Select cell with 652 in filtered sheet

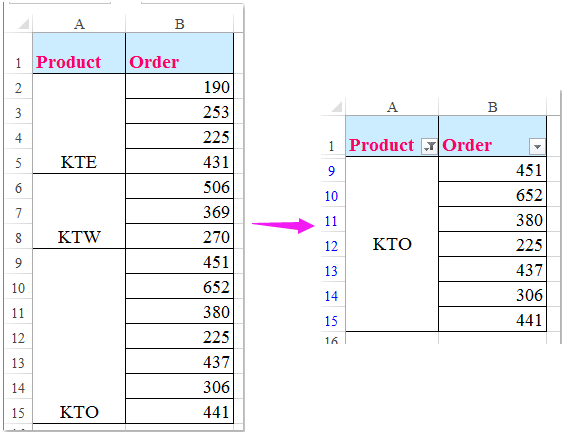point(492,194)
